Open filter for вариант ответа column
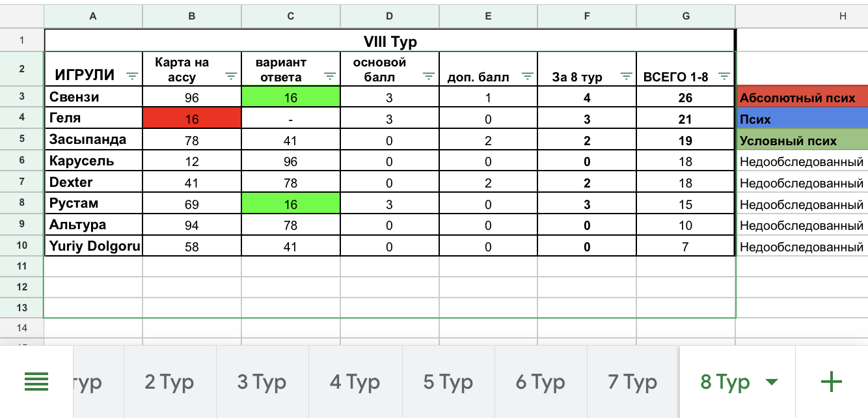The image size is (868, 418). (330, 76)
